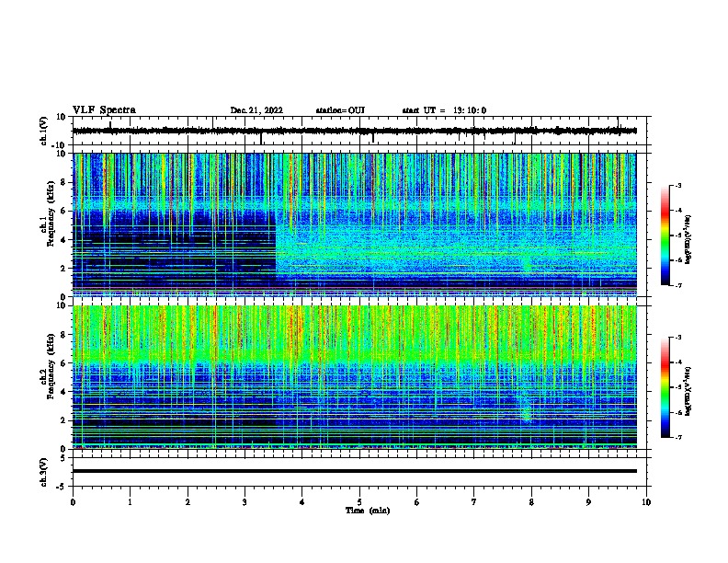Click the ch.1 spectrogram noise onset near 3.5 min
The image size is (728, 563).
coord(277,242)
